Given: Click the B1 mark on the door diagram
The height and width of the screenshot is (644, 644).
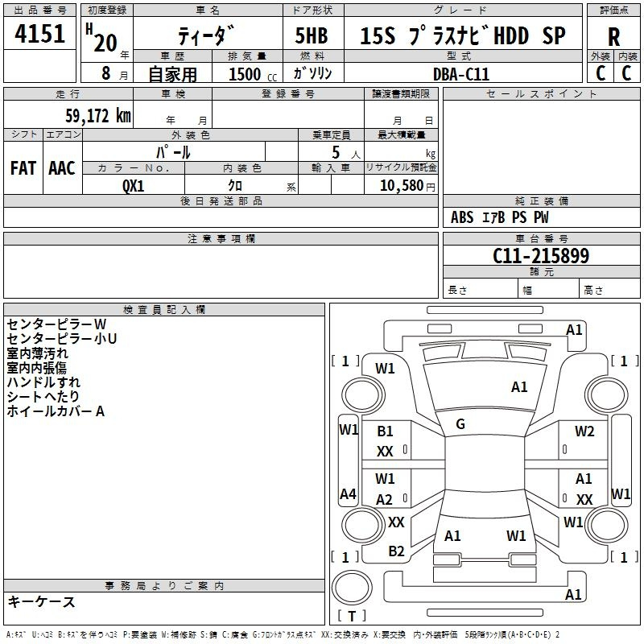Looking at the screenshot, I should [x=385, y=431].
